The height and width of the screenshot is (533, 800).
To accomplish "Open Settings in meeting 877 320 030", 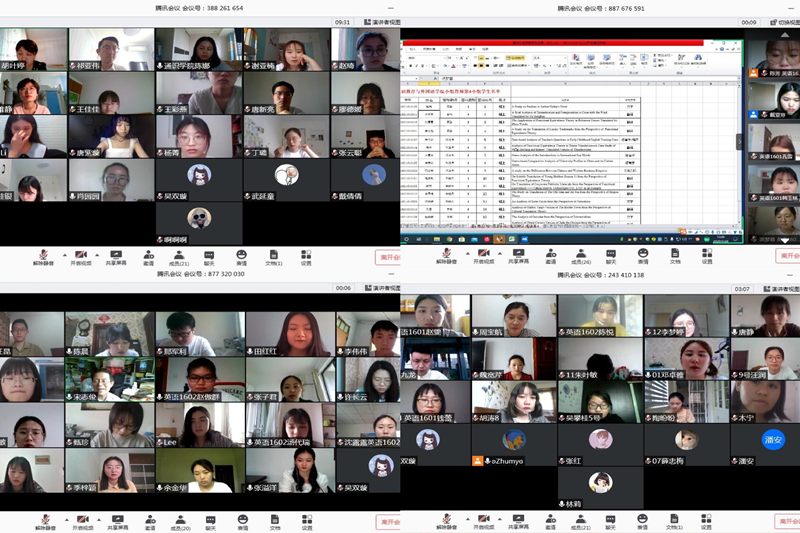I will (x=306, y=520).
